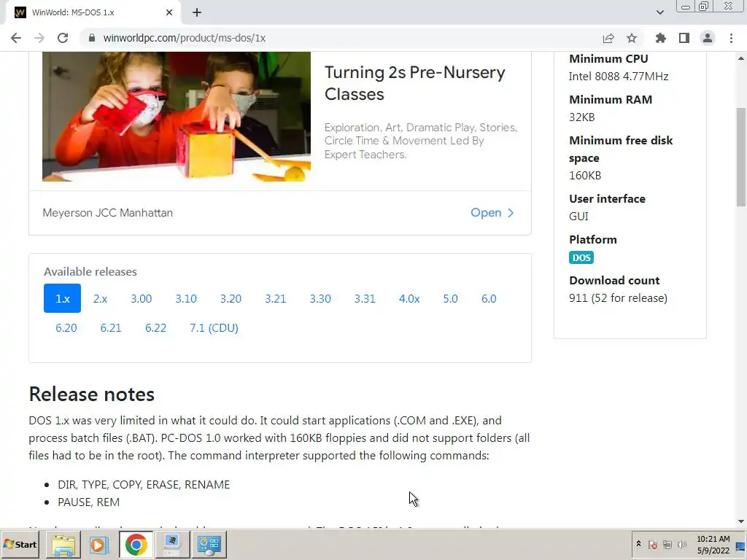Select the 5.0 release
Viewport: 747px width, 560px height.
450,298
